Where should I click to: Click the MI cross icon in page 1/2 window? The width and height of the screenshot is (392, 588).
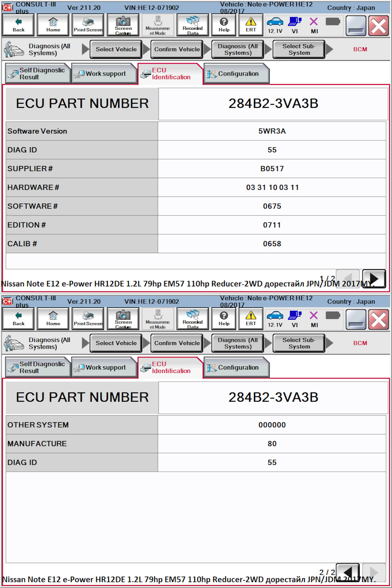coord(314,22)
